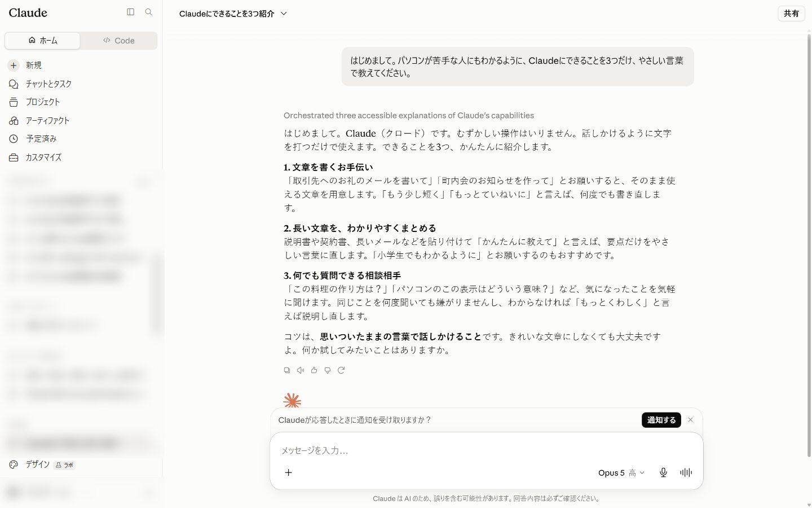Focus the メッセージを入力 input field

(x=486, y=450)
